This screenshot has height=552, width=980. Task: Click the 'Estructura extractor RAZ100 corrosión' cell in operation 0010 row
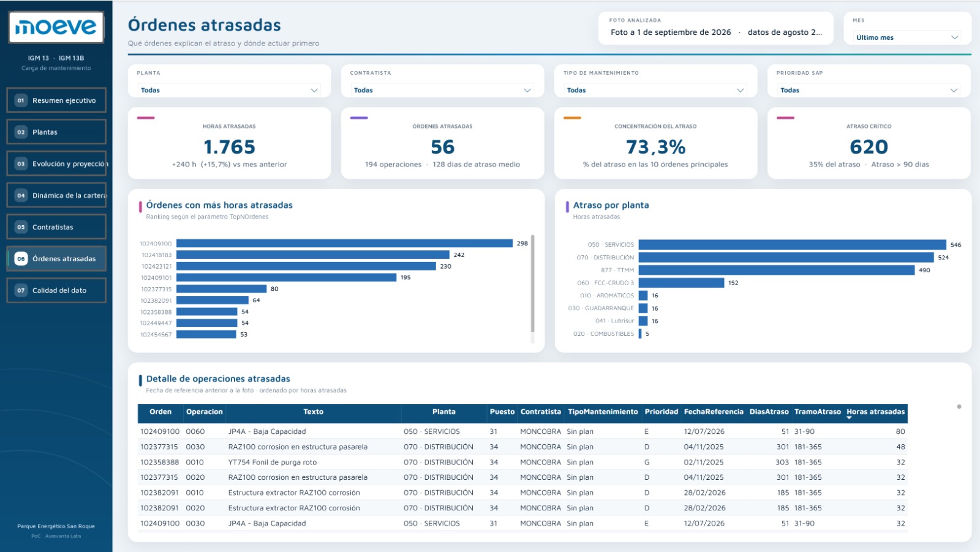(x=294, y=493)
